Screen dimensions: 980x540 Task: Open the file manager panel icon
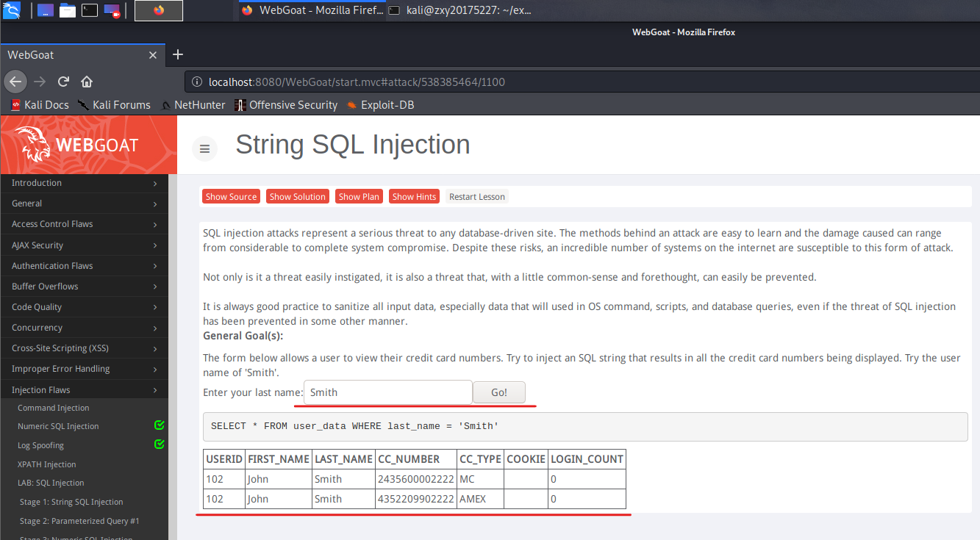(67, 10)
